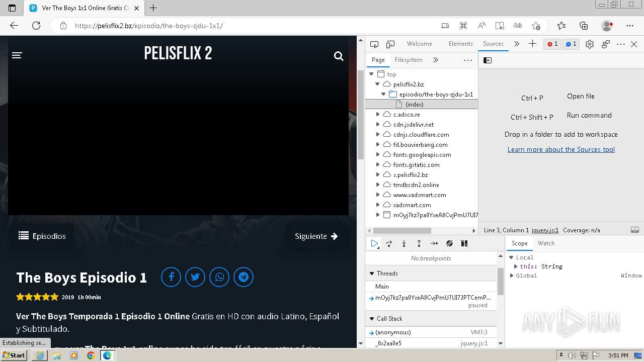Click the search magnifier on Pelisflix header

tap(339, 56)
